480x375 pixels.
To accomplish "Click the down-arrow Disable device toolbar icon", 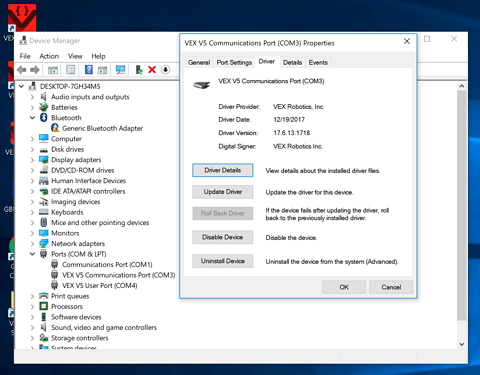I will (165, 70).
